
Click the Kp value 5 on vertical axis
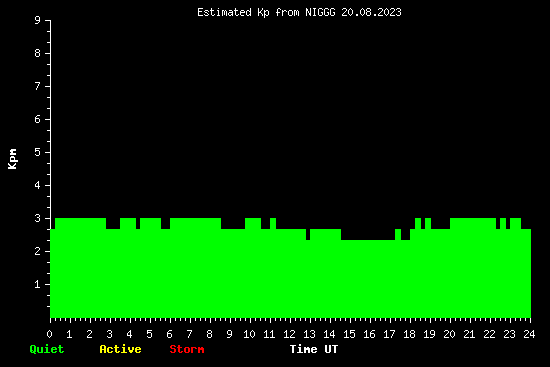(x=38, y=152)
